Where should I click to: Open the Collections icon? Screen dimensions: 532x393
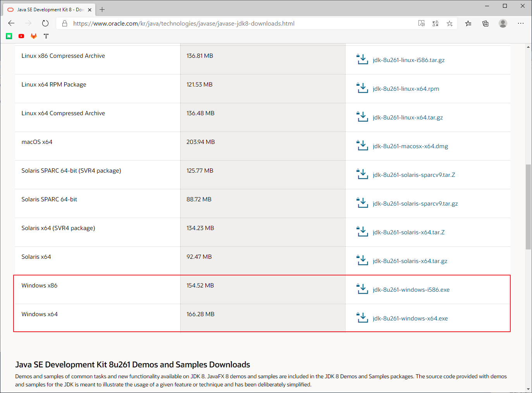click(485, 23)
